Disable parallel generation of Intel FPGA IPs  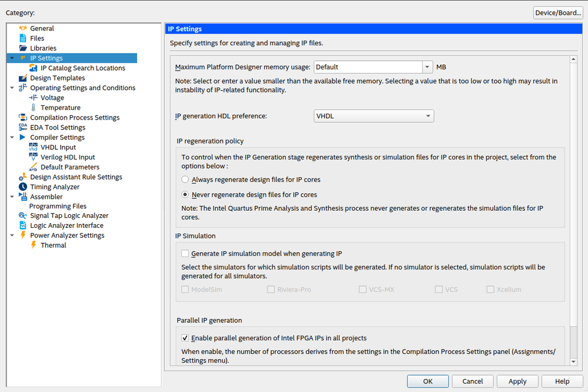(185, 338)
